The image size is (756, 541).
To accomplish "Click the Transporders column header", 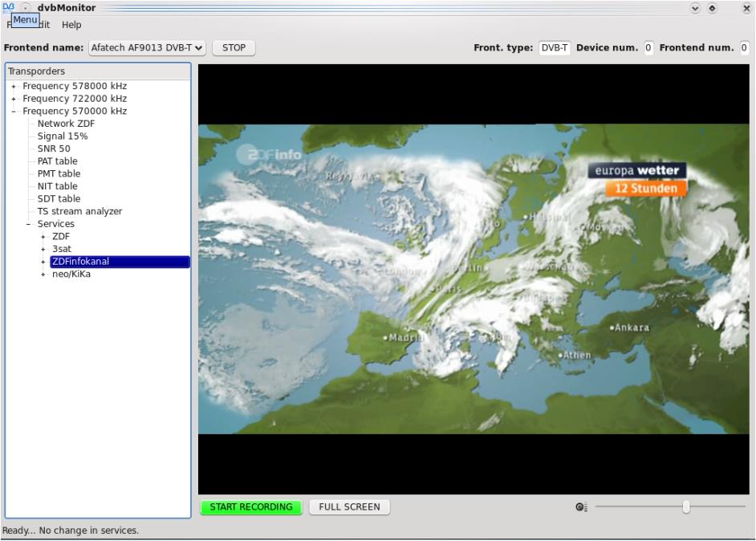I will [98, 71].
